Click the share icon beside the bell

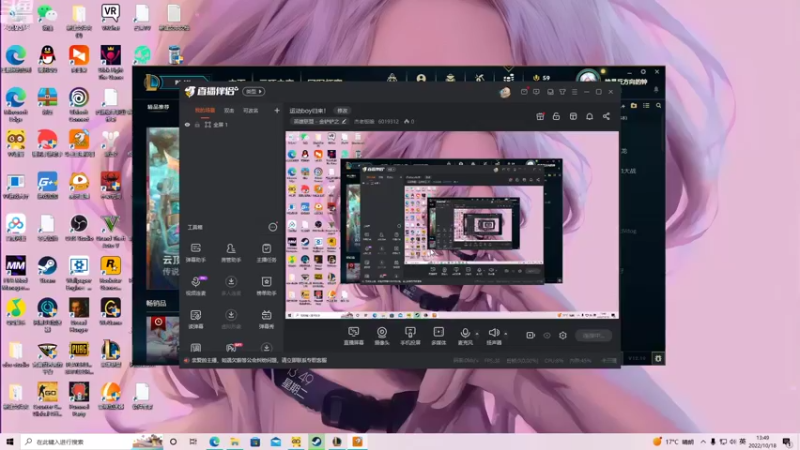coord(606,116)
